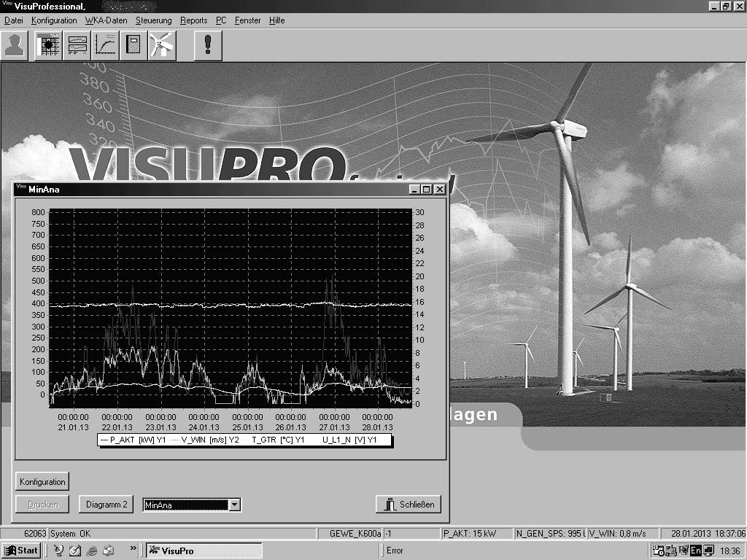
Task: Click the taskbar clock 18:36
Action: 729,551
